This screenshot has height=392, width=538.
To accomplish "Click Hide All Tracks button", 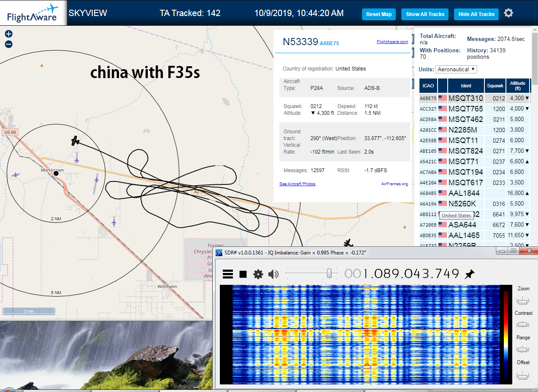I will [476, 14].
